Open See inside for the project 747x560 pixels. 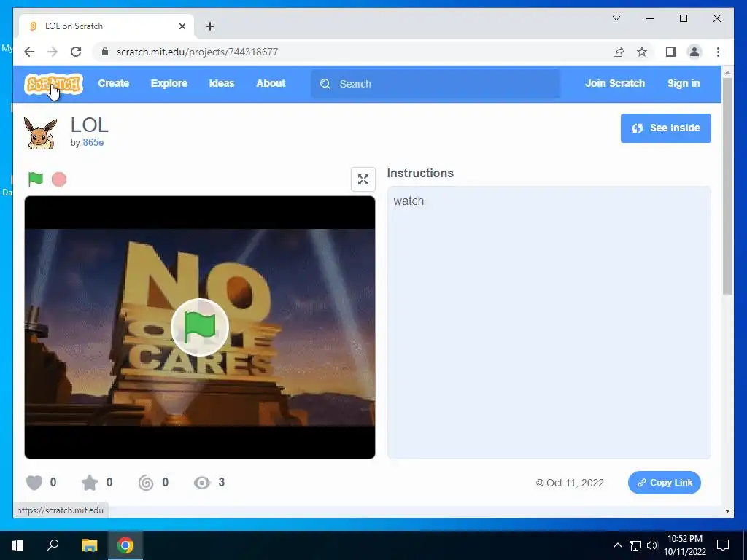click(665, 128)
